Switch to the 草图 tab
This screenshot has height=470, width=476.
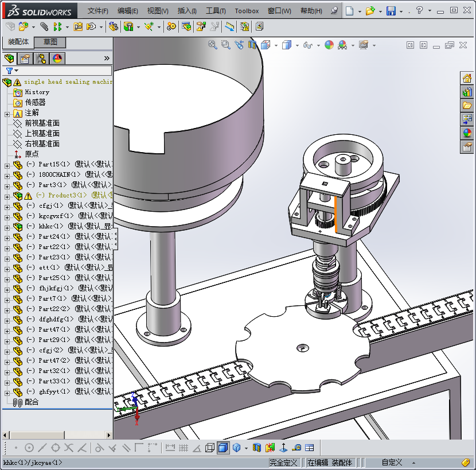50,42
